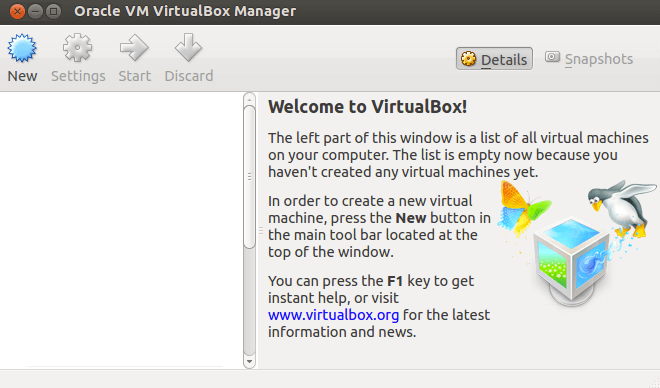Click the bold word New in the instructions
Viewport: 660px width, 388px height.
(411, 218)
